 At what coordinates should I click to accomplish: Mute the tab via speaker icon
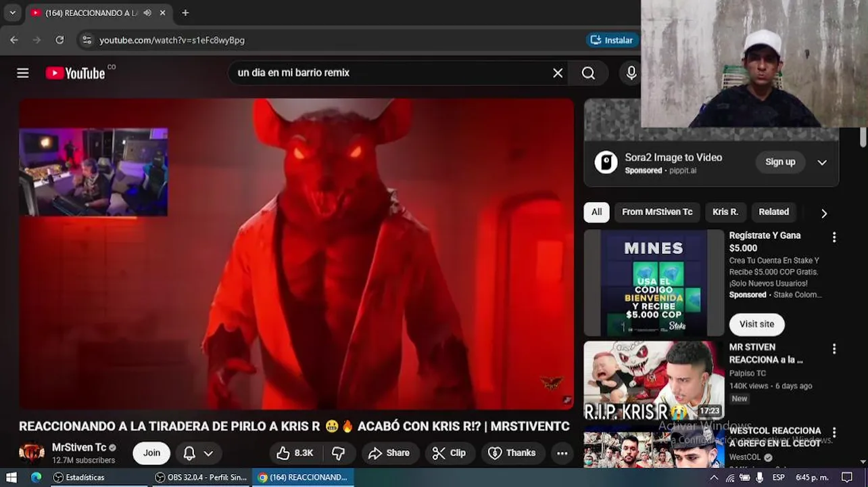(147, 13)
